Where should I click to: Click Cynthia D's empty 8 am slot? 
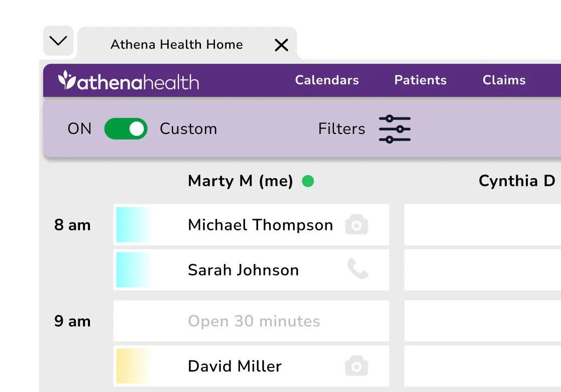(482, 225)
